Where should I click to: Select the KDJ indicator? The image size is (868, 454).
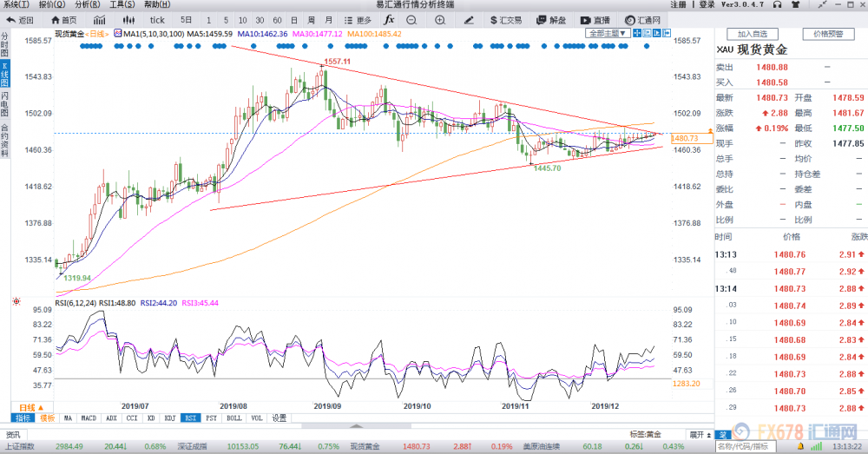169,418
